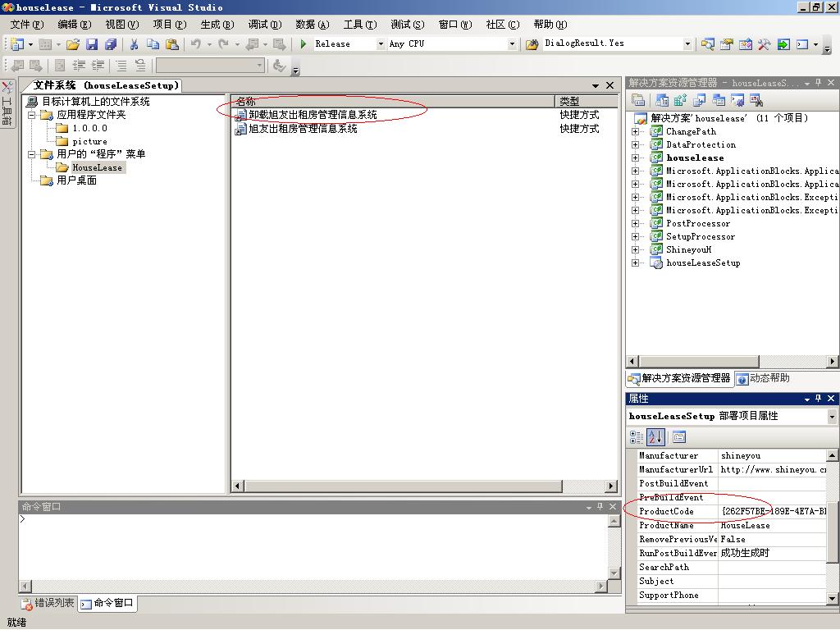Expand the DataProtection project node
840x630 pixels.
[x=635, y=144]
